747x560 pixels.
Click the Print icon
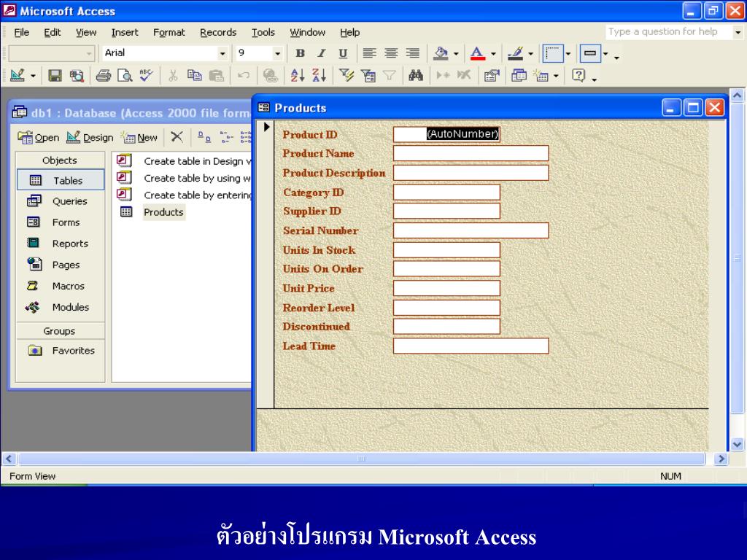pos(104,75)
